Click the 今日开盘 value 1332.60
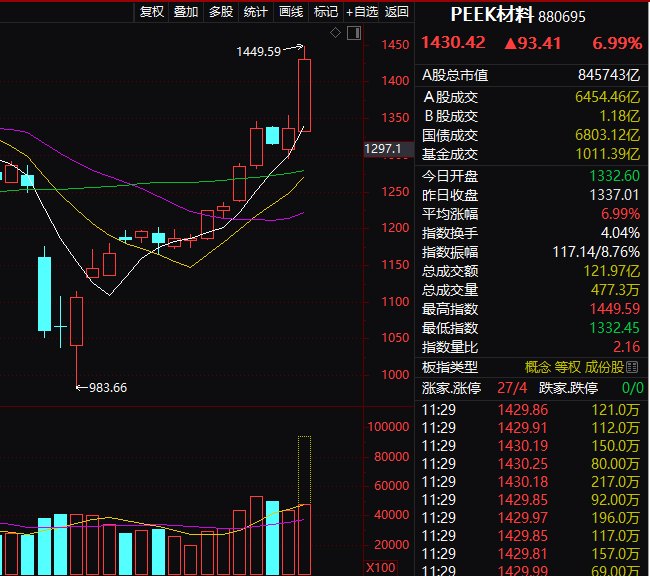The height and width of the screenshot is (576, 650). [615, 176]
